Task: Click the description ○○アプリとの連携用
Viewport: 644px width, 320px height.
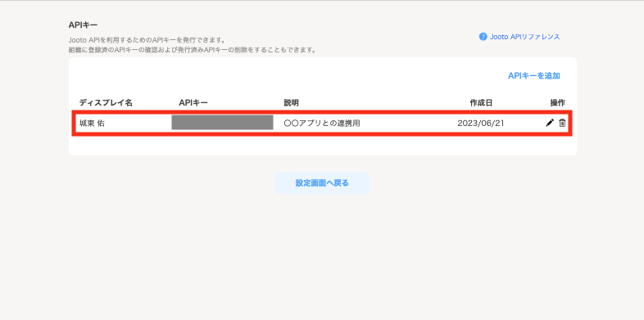Action: click(x=322, y=123)
